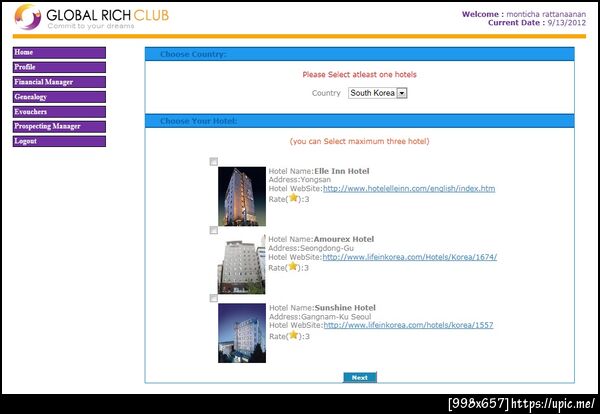Open the Evouchers menu item
600x414 pixels.
59,112
